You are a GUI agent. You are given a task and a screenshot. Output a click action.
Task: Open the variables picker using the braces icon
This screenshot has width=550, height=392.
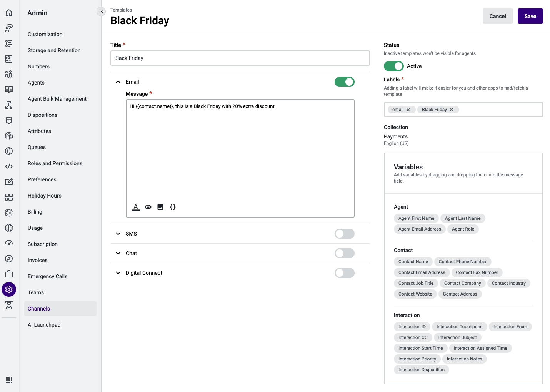[x=173, y=207]
